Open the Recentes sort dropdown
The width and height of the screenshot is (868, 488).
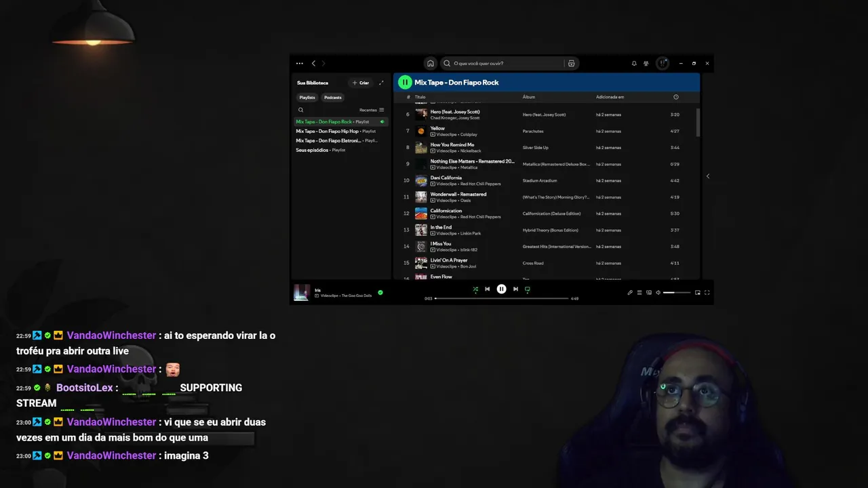point(372,110)
